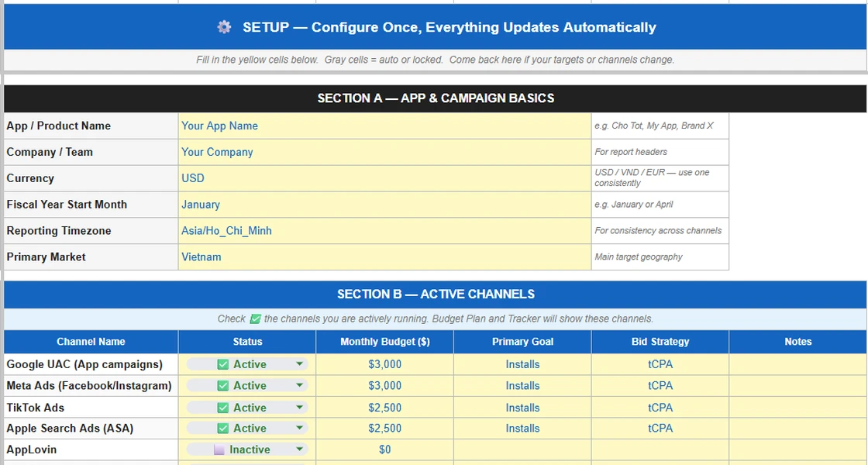Open AppLovin Inactive status dropdown arrow

299,449
